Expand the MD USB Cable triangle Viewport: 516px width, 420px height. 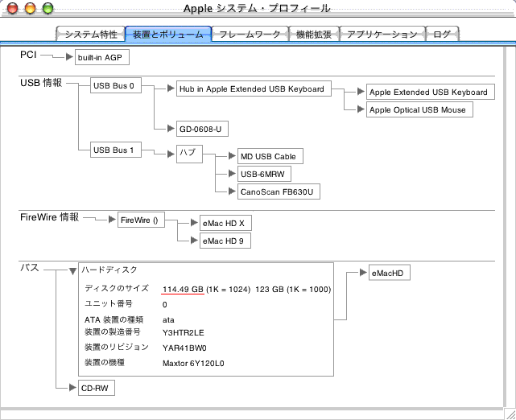coord(232,156)
